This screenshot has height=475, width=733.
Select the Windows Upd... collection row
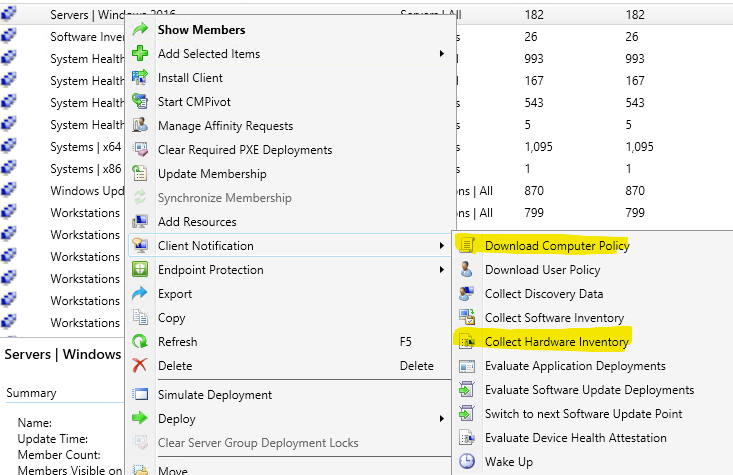click(x=87, y=191)
